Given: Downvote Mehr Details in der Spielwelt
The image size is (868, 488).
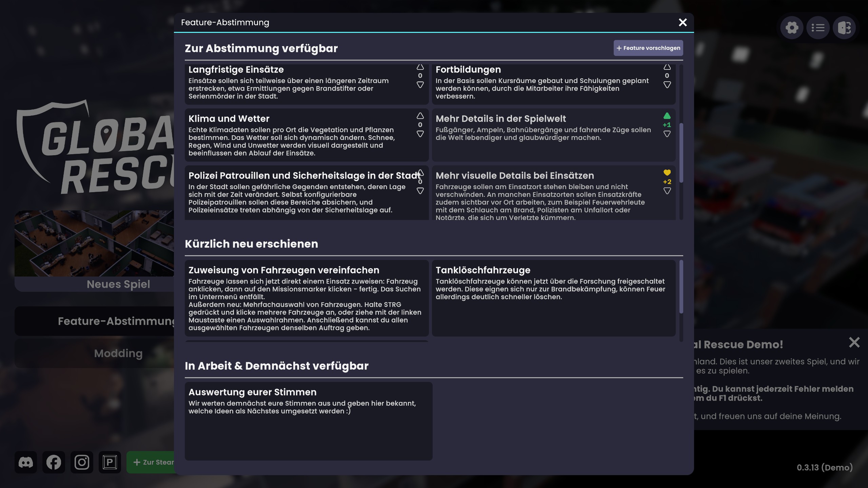Looking at the screenshot, I should pyautogui.click(x=667, y=134).
